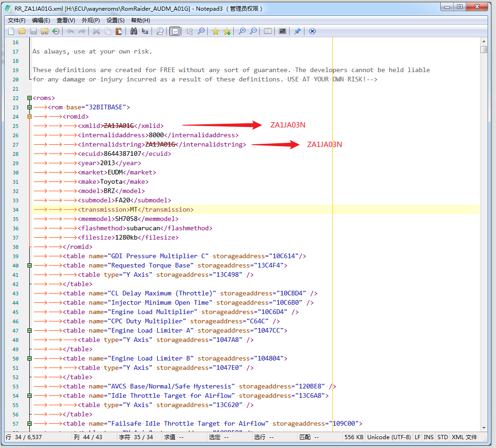This screenshot has height=448, width=496.
Task: Click the Zoom in magnifier icon
Action: point(242,31)
